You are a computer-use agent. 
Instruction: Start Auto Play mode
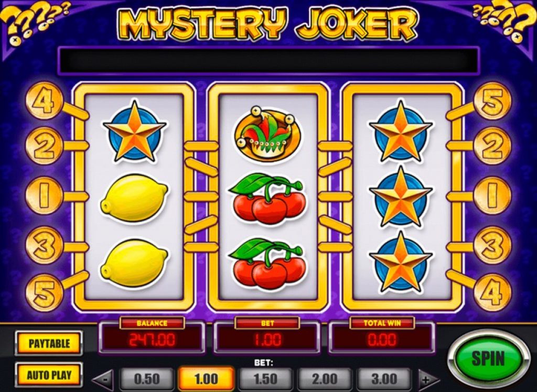[x=49, y=375]
